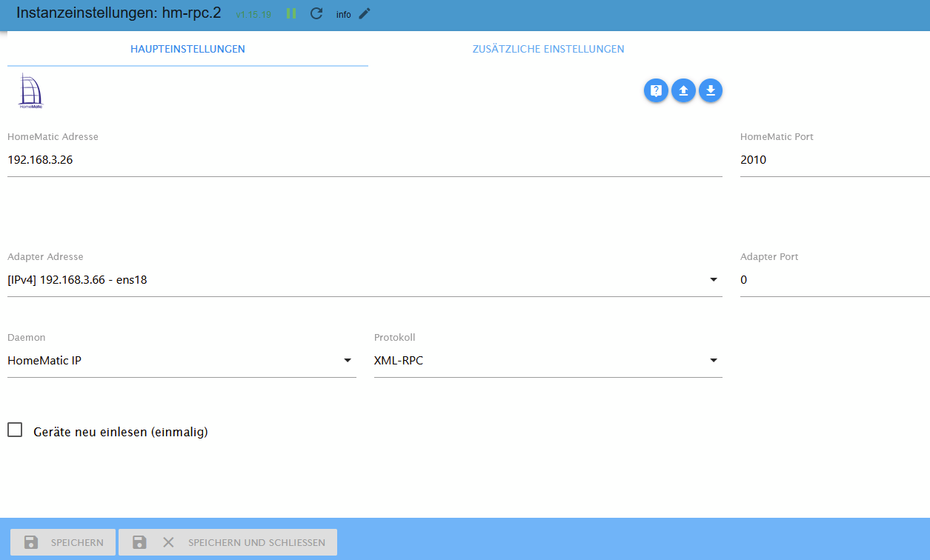Focus the Adapter Port field

[835, 280]
